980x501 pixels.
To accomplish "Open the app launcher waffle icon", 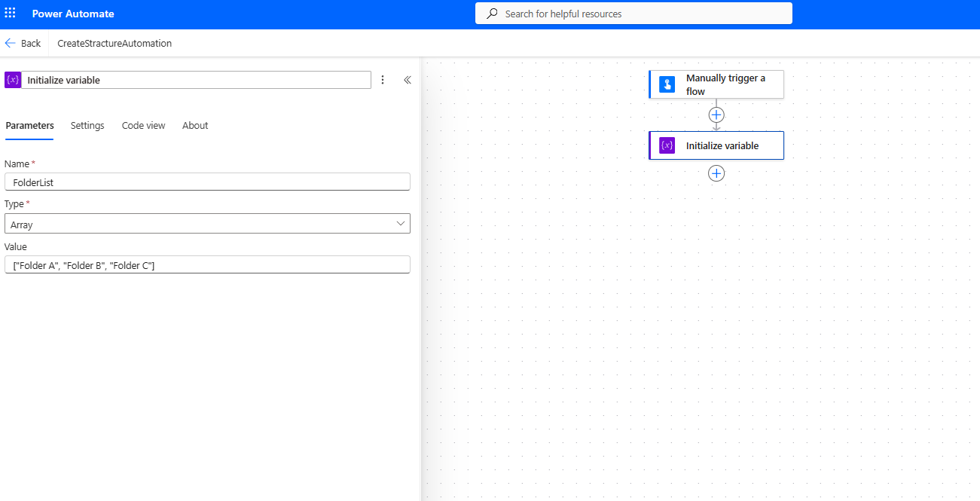I will [11, 14].
